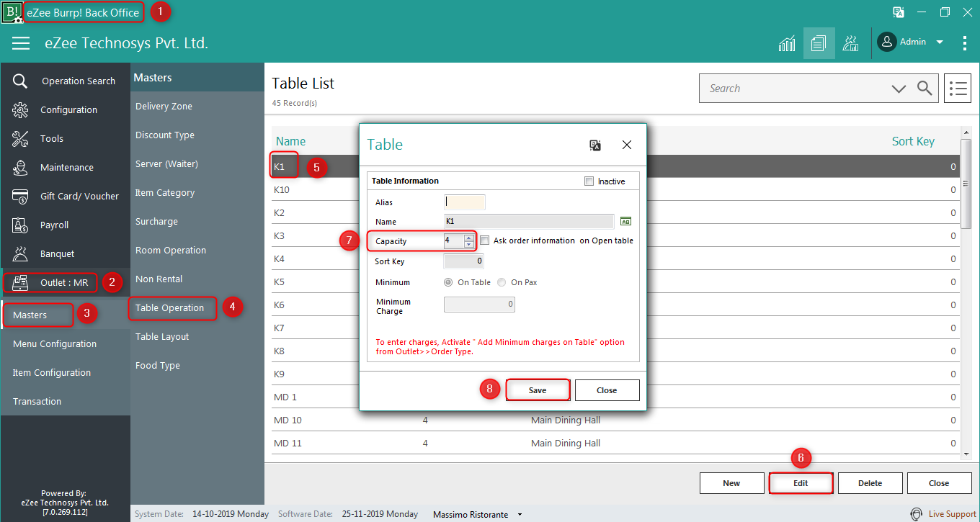Click the translate icon in title bar
The image size is (980, 522).
[x=899, y=12]
